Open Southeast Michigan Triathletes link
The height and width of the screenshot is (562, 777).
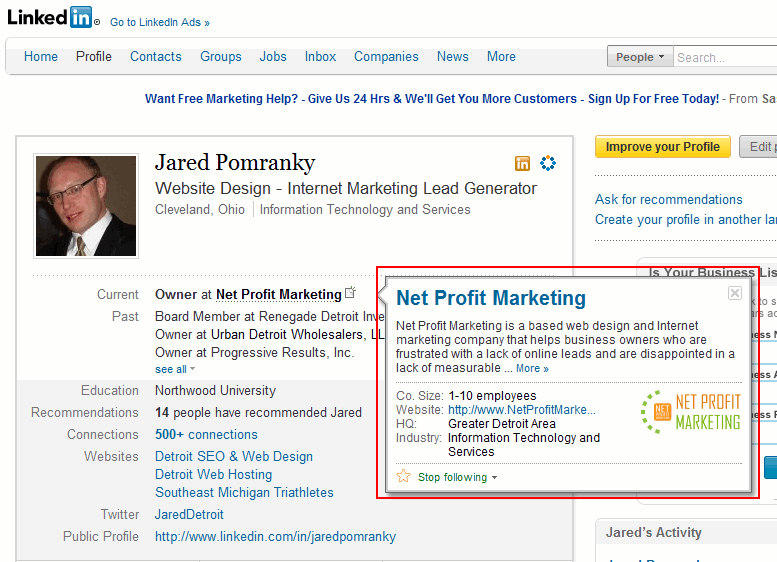[x=244, y=493]
